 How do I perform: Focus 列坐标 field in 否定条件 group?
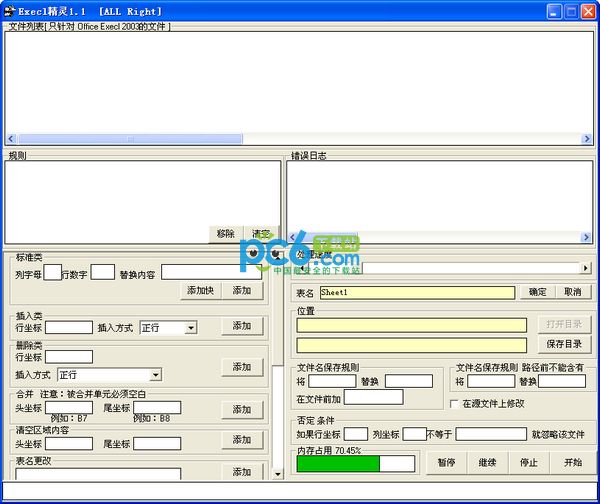414,434
